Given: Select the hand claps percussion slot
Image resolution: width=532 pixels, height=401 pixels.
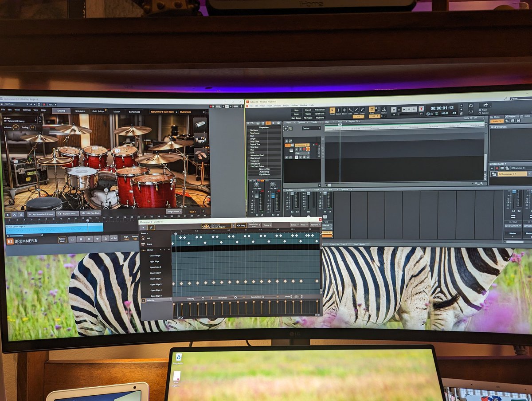Looking at the screenshot, I should pyautogui.click(x=200, y=155).
